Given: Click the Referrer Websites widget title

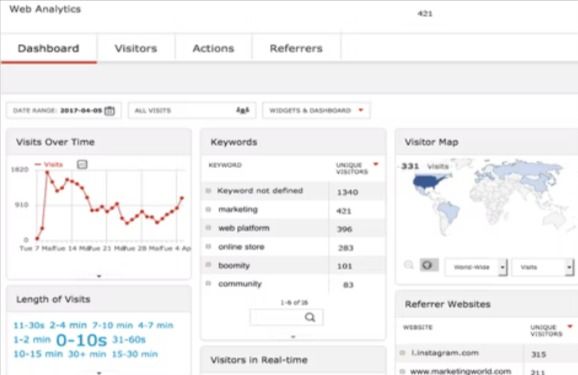Looking at the screenshot, I should 448,304.
